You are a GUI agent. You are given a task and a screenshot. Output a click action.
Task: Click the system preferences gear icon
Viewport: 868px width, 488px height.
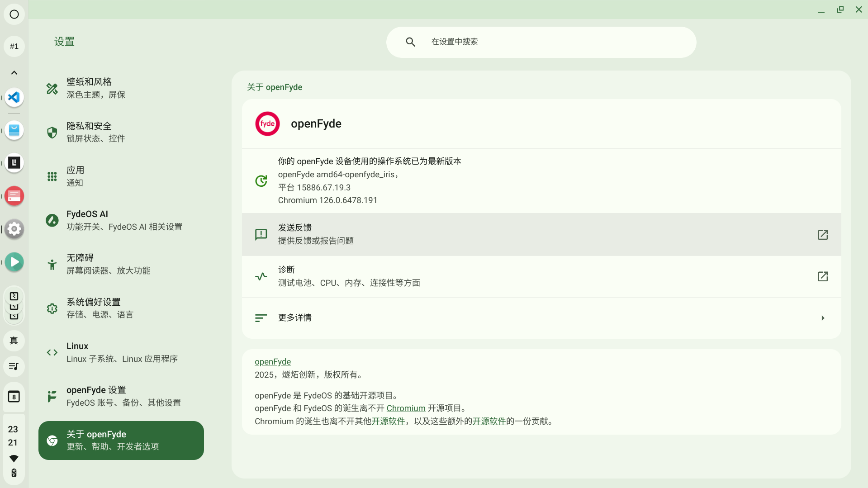pos(52,308)
